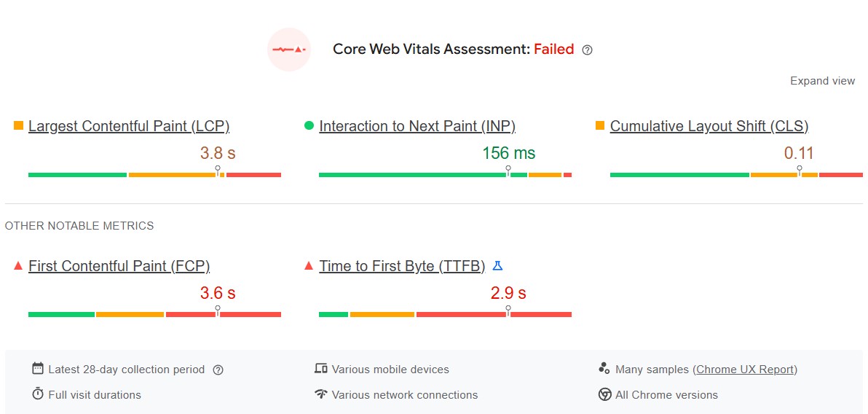The height and width of the screenshot is (414, 868).
Task: Follow the Chrome UX Report link
Action: (745, 370)
